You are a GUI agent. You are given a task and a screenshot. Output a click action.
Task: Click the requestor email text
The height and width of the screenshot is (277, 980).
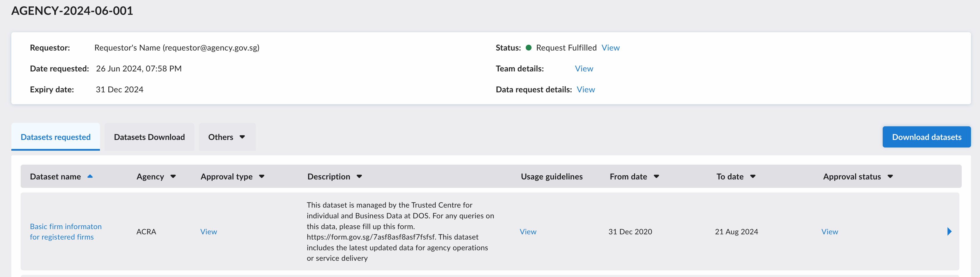211,48
